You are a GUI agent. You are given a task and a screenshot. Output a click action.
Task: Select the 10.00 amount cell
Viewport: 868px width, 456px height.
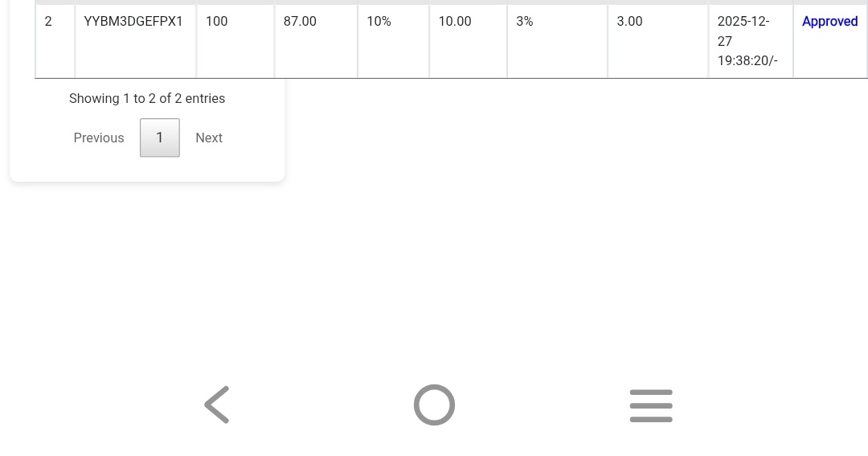coord(455,22)
